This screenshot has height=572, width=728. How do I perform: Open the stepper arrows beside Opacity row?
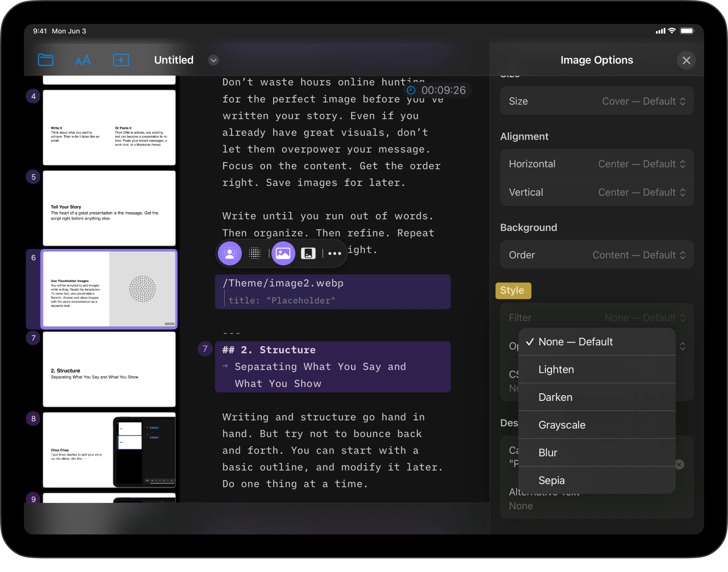682,346
